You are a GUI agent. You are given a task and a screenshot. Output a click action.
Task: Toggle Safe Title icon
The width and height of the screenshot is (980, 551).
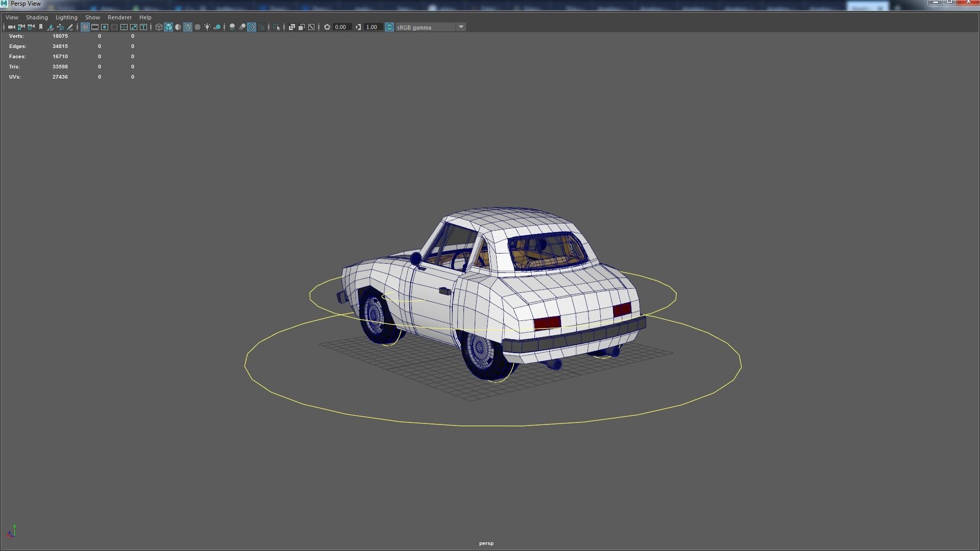(143, 27)
